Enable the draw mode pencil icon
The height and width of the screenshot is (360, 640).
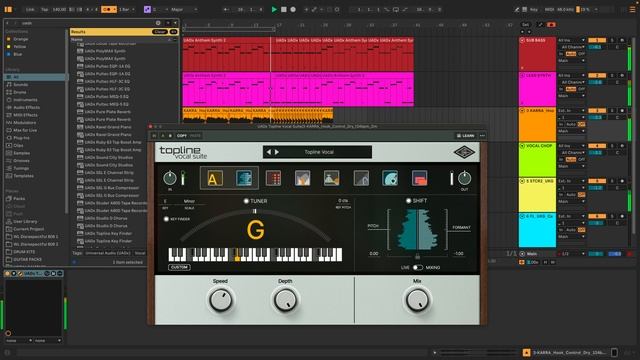point(517,9)
